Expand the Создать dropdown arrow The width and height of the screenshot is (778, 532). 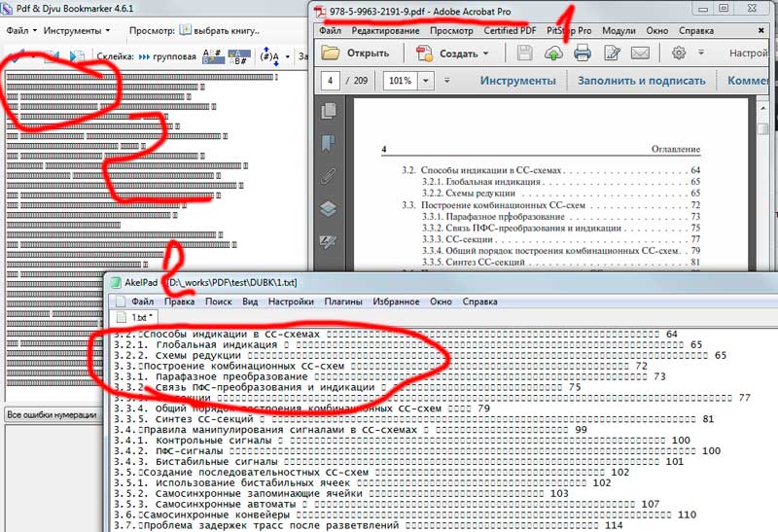485,53
